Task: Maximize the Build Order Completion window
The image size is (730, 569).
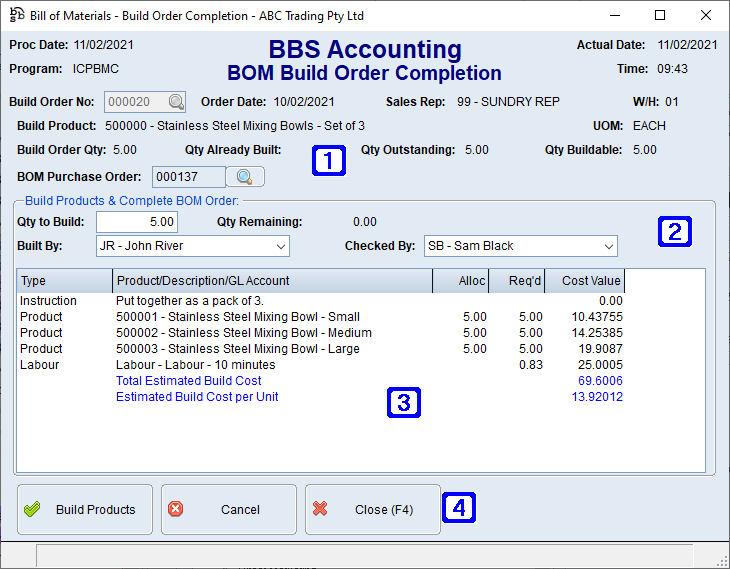Action: tap(660, 16)
